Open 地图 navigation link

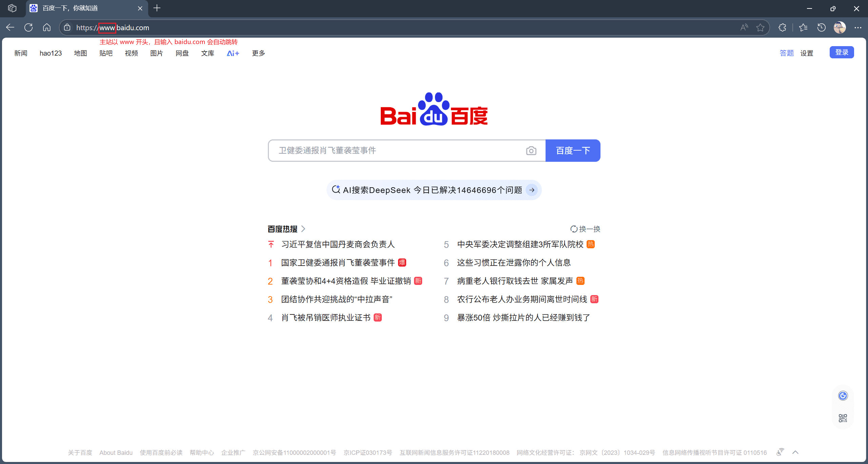pyautogui.click(x=80, y=53)
